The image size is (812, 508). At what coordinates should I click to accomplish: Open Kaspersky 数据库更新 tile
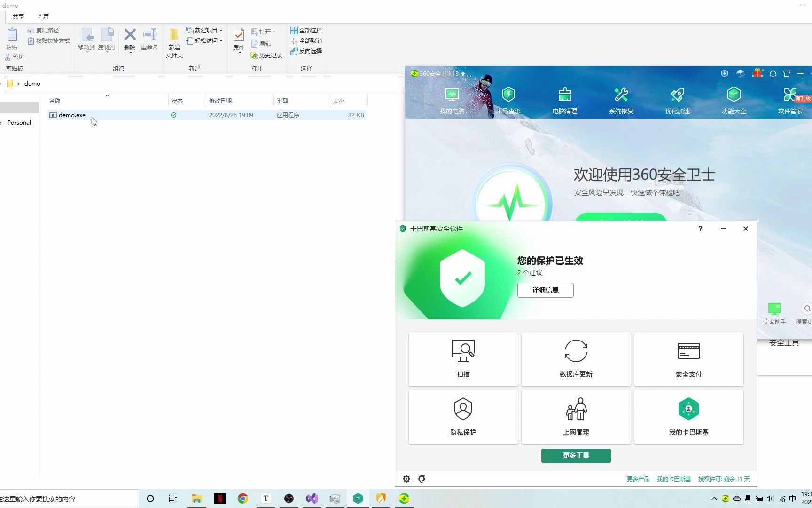(x=576, y=359)
